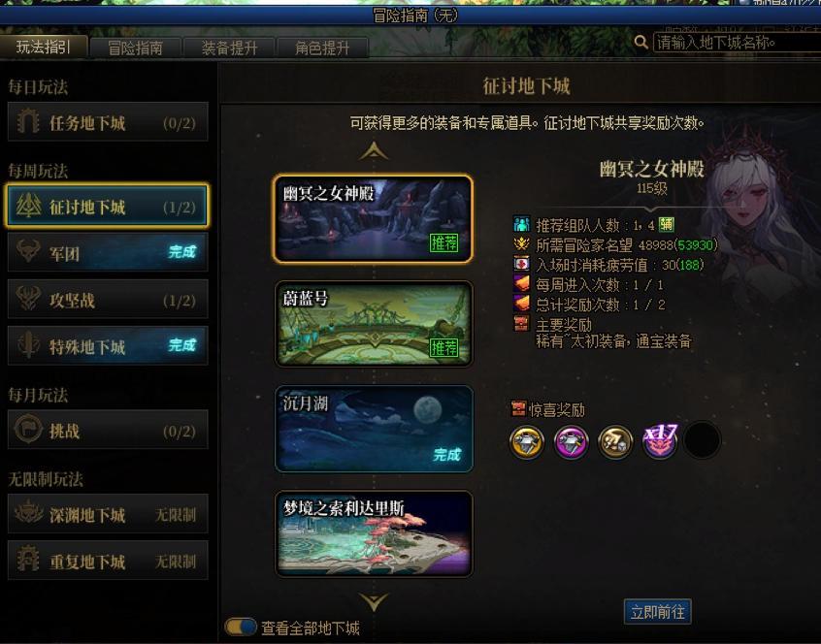The width and height of the screenshot is (821, 644).
Task: Click the green 辅 support badge icon
Action: click(x=666, y=225)
